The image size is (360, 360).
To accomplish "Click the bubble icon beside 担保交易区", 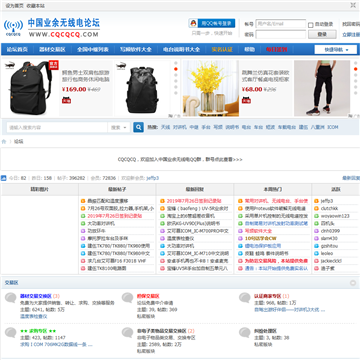I will click(x=127, y=298).
